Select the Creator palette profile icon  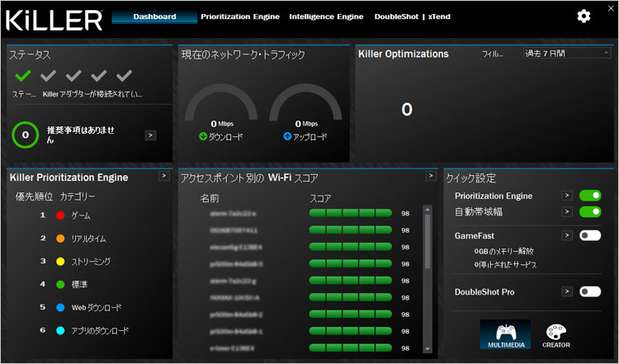point(555,336)
